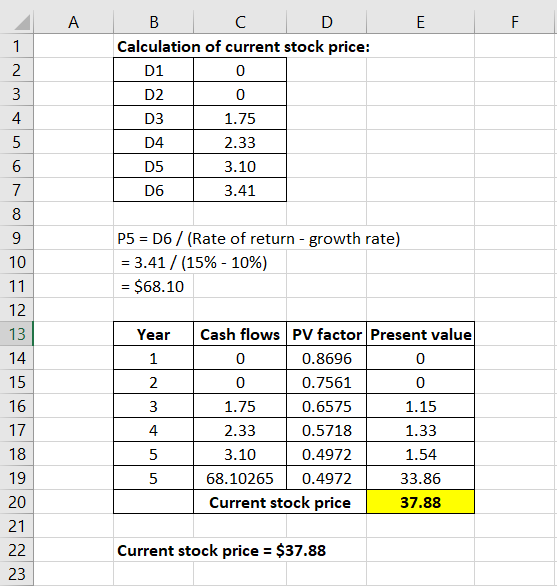Click the Select All corner triangle

pyautogui.click(x=22, y=23)
